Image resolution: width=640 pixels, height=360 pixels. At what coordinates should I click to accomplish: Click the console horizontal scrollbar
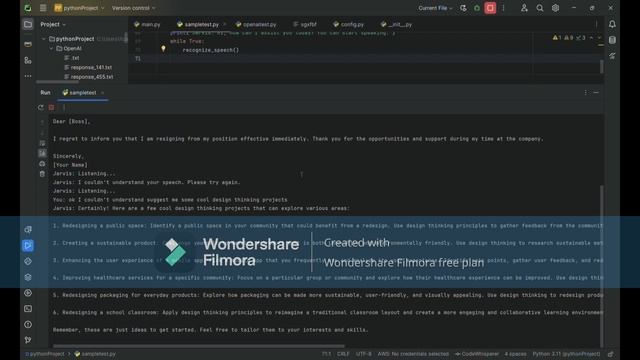click(x=198, y=346)
